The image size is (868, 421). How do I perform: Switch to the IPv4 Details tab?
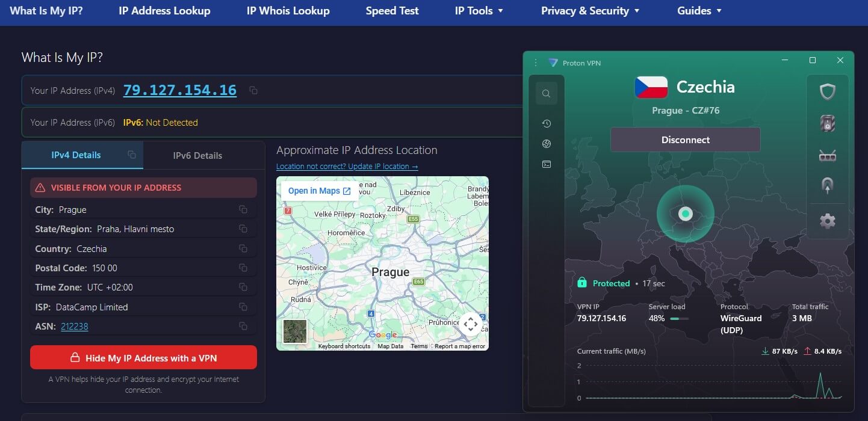coord(82,155)
